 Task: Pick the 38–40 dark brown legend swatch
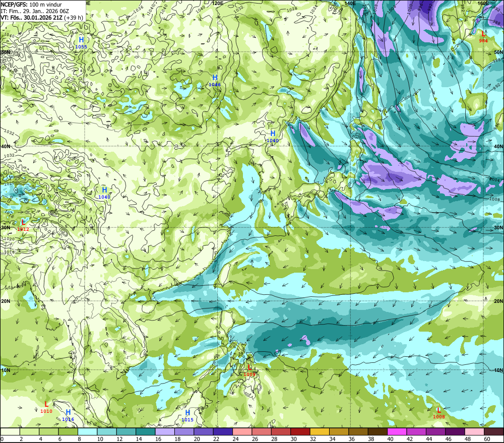[377, 432]
